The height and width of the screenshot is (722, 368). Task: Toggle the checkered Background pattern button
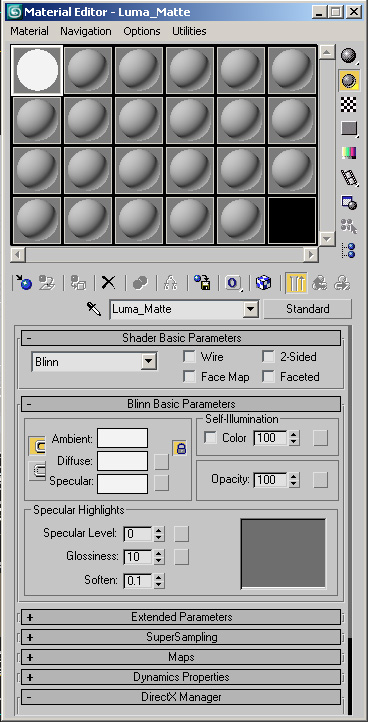[349, 105]
